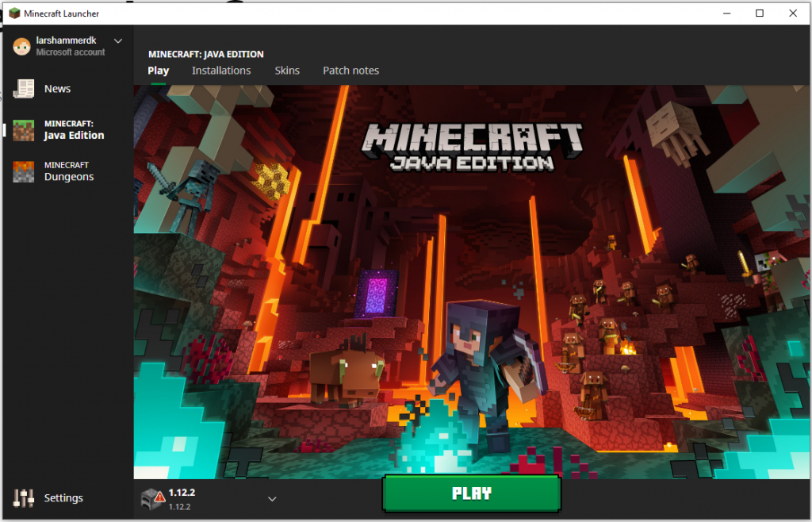Click the Minecraft Launcher title bar icon
Screen dimensions: 812x522
pos(14,13)
